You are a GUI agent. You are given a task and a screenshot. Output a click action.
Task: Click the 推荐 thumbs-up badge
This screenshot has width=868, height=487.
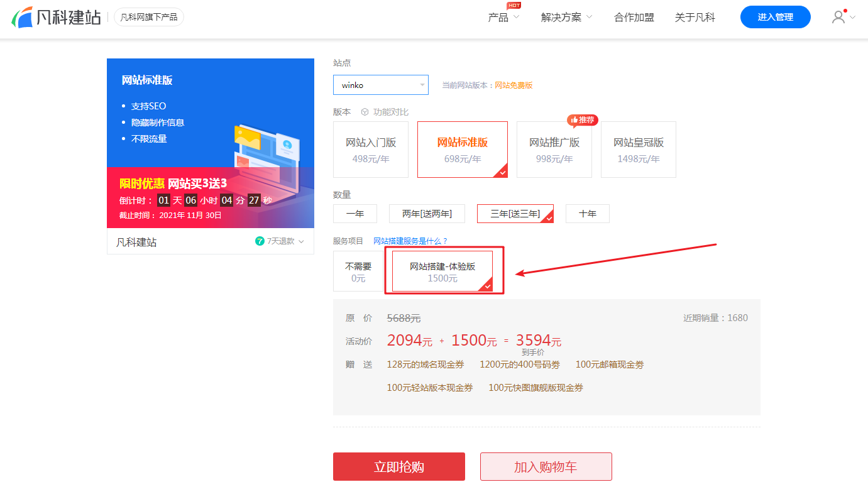click(x=582, y=120)
